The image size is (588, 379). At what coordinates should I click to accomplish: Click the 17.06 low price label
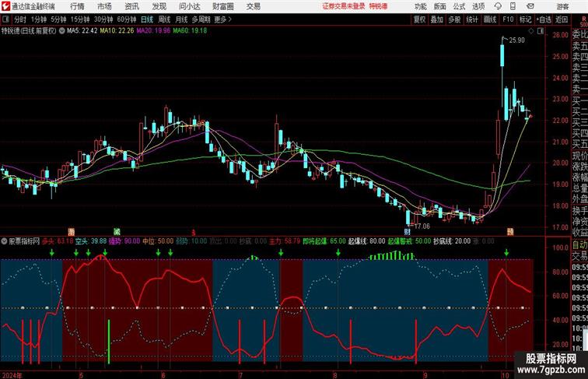click(422, 226)
